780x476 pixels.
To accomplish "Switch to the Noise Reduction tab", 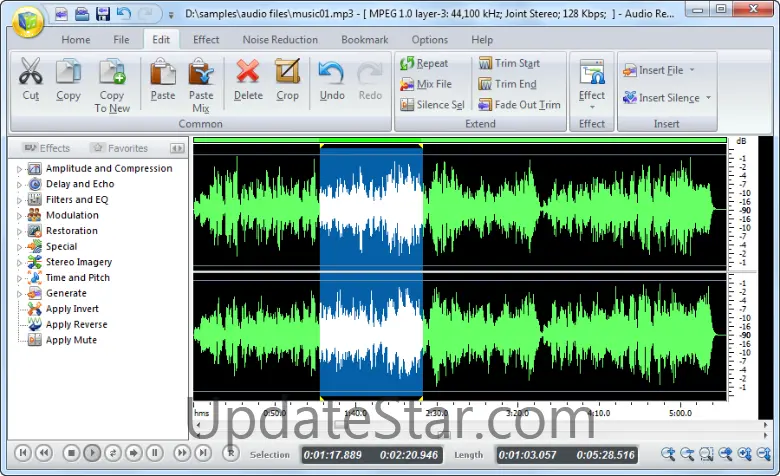I will click(x=280, y=40).
